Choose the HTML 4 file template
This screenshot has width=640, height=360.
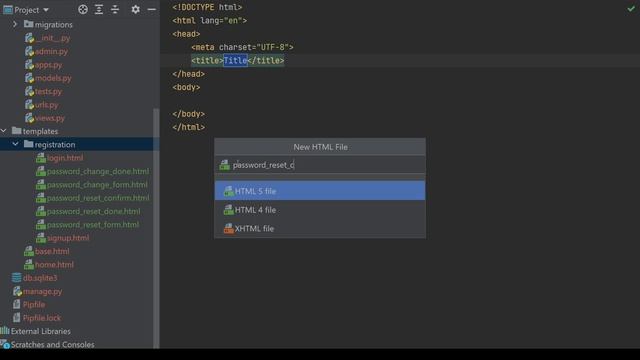click(x=320, y=210)
